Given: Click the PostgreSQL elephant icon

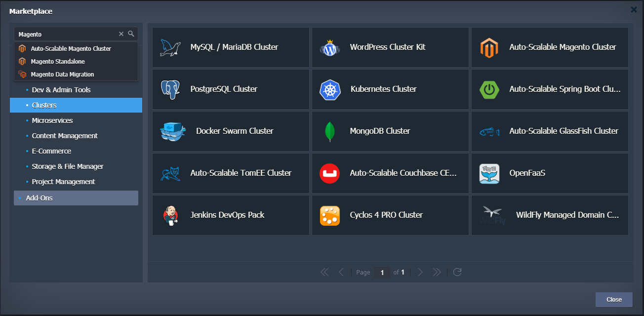Looking at the screenshot, I should 170,89.
